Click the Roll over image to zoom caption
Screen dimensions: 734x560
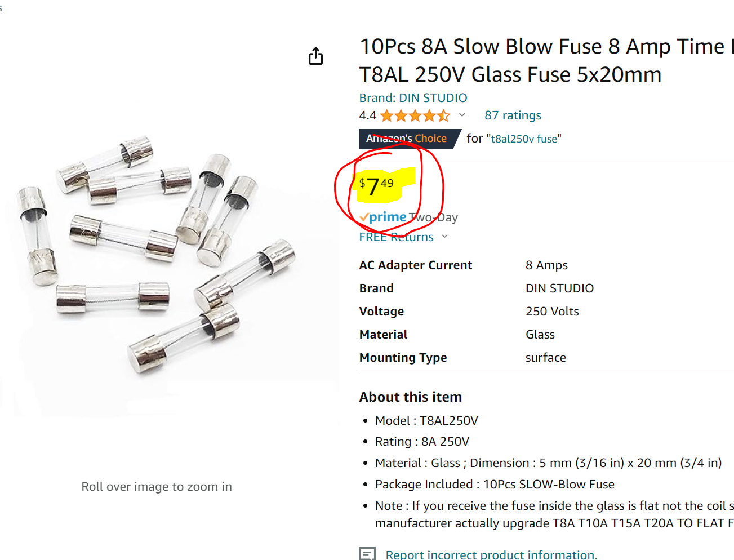click(x=157, y=486)
